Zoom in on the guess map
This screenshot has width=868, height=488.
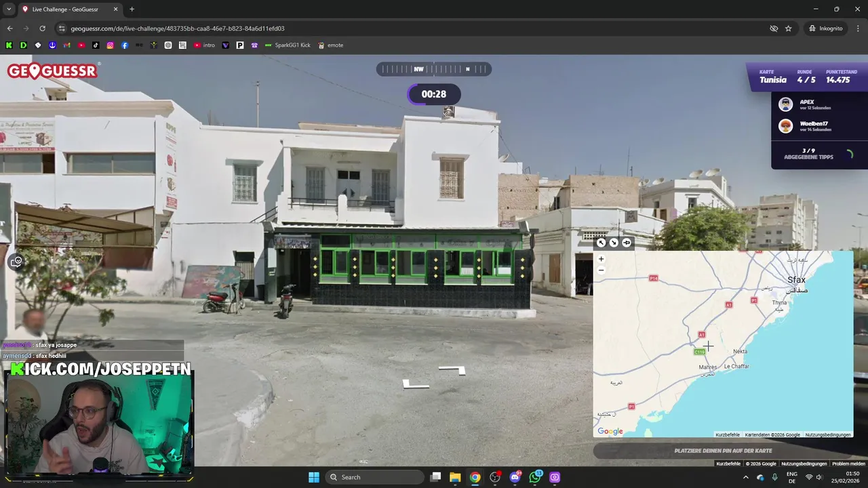(601, 259)
